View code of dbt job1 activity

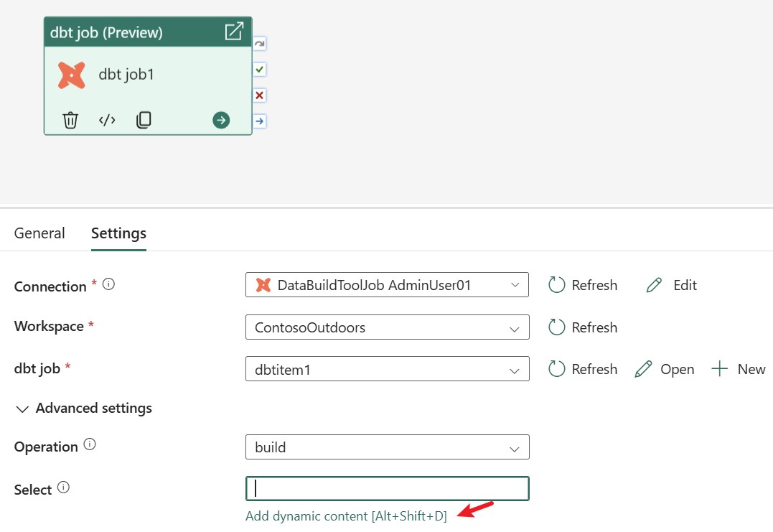[x=107, y=121]
